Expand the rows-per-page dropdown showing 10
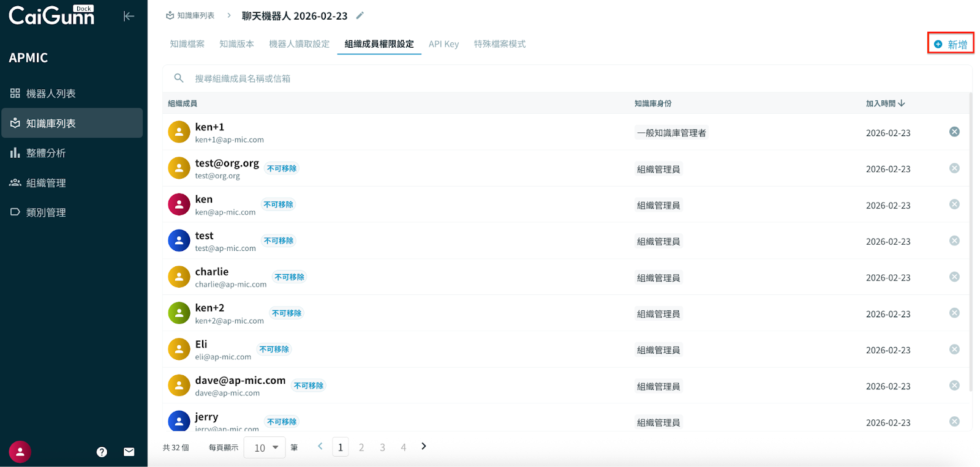Image resolution: width=980 pixels, height=467 pixels. click(x=265, y=447)
